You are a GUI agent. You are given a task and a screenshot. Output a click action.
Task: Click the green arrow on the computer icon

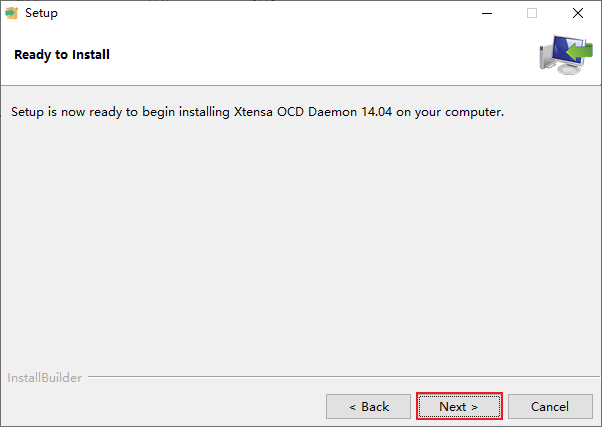click(x=580, y=51)
